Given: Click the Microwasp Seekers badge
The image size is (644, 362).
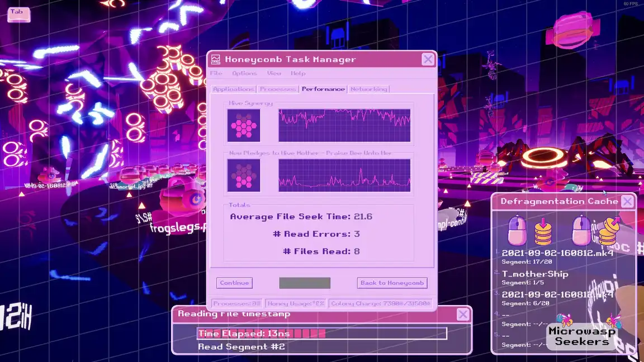Looking at the screenshot, I should click(581, 336).
